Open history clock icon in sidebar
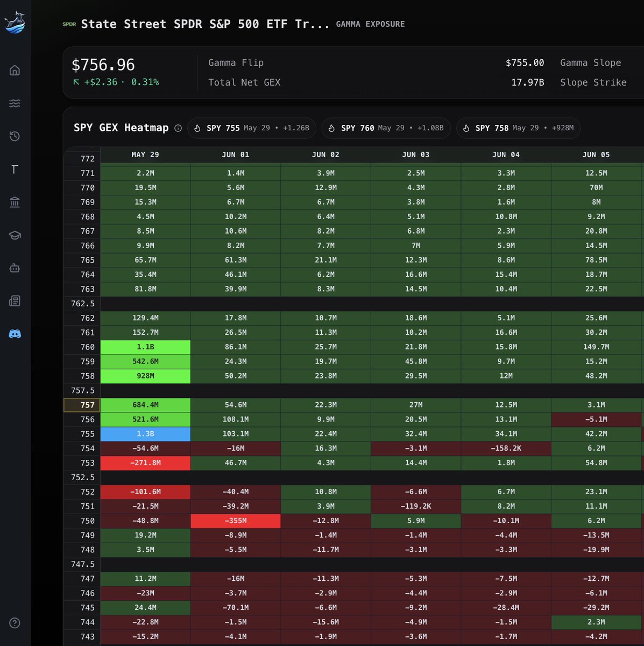The height and width of the screenshot is (646, 644). pyautogui.click(x=15, y=136)
